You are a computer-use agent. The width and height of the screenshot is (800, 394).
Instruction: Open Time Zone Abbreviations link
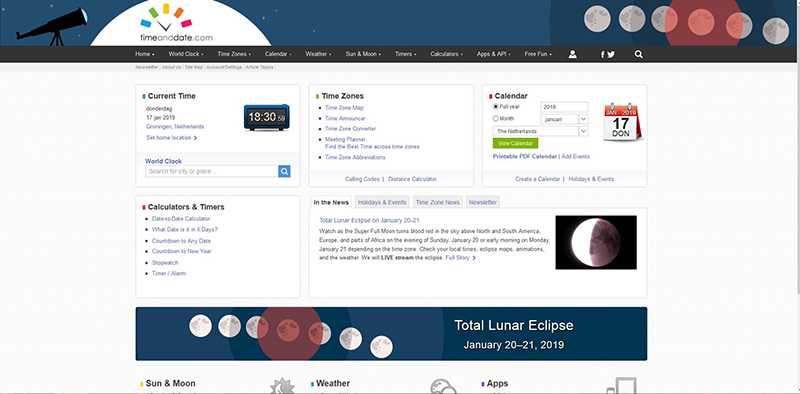(x=355, y=157)
